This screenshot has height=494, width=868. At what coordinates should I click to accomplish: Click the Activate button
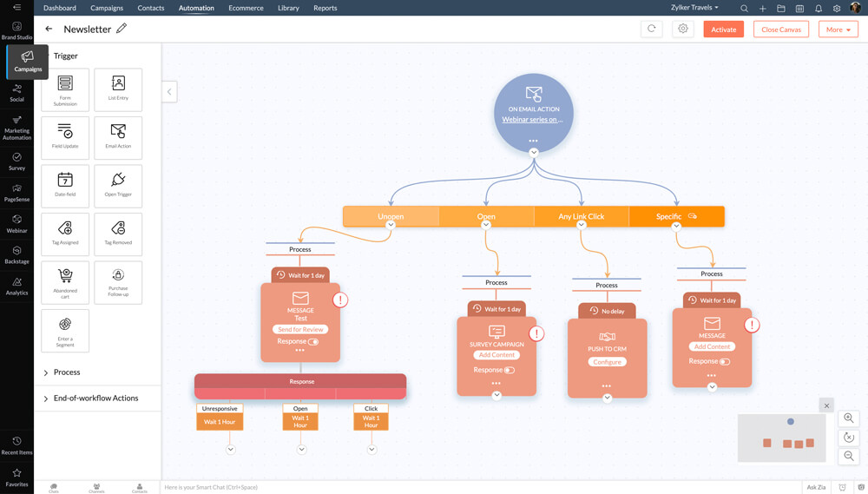point(723,30)
